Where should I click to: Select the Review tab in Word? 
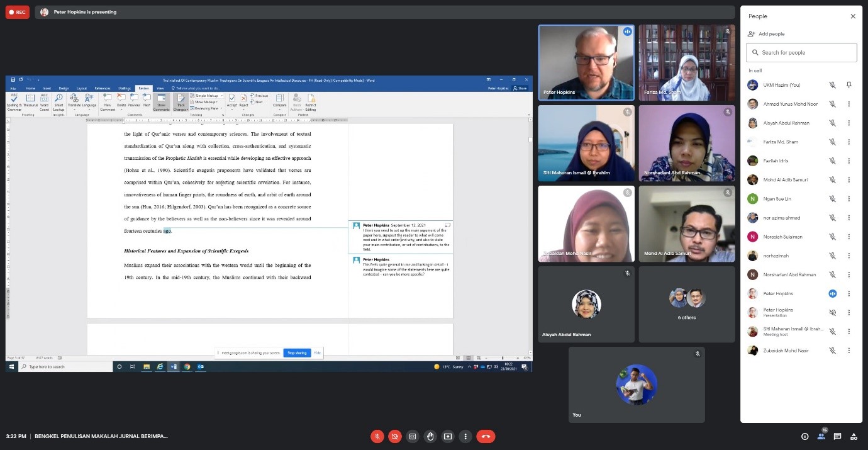pyautogui.click(x=144, y=88)
